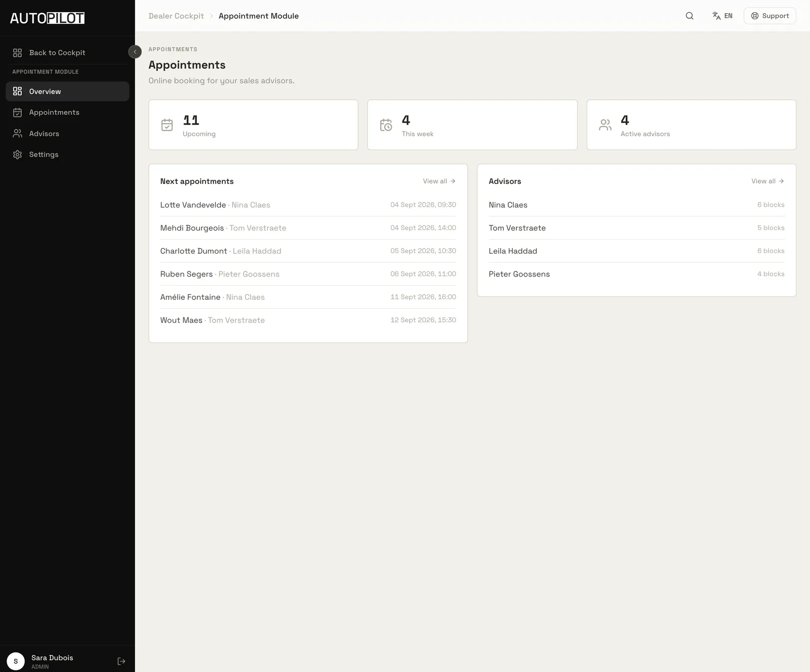
Task: Click the Back to Cockpit grid icon
Action: 17,53
